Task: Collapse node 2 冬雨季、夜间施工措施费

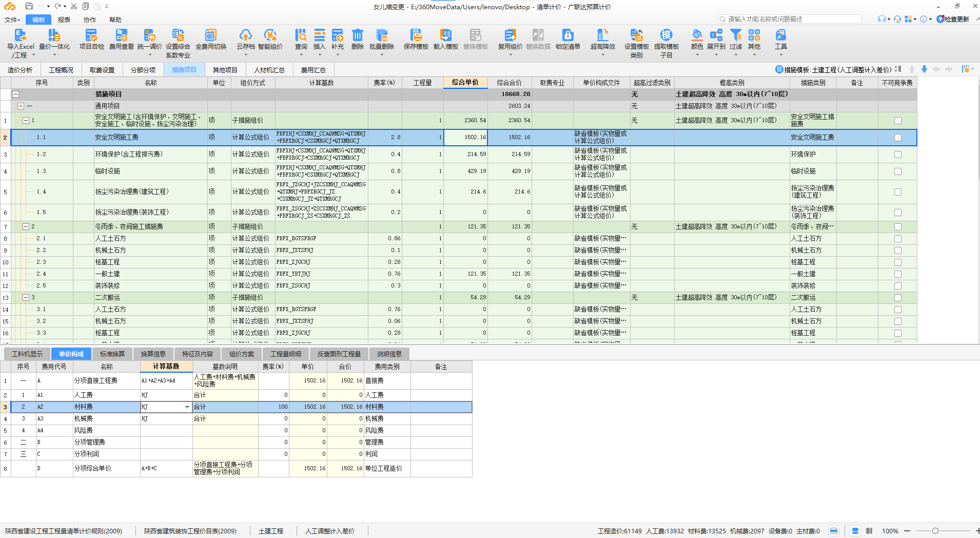Action: [26, 227]
